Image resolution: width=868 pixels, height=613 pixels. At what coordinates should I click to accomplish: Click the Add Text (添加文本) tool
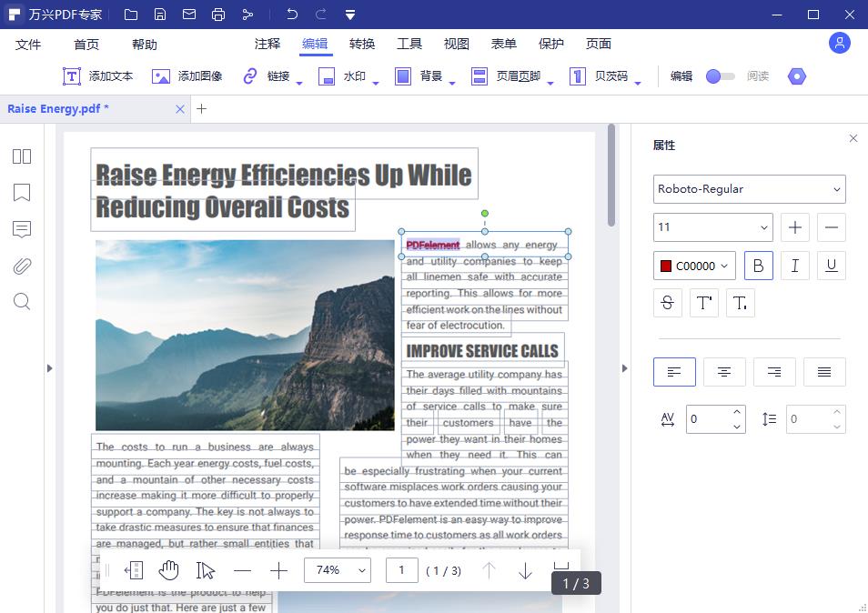pos(98,76)
